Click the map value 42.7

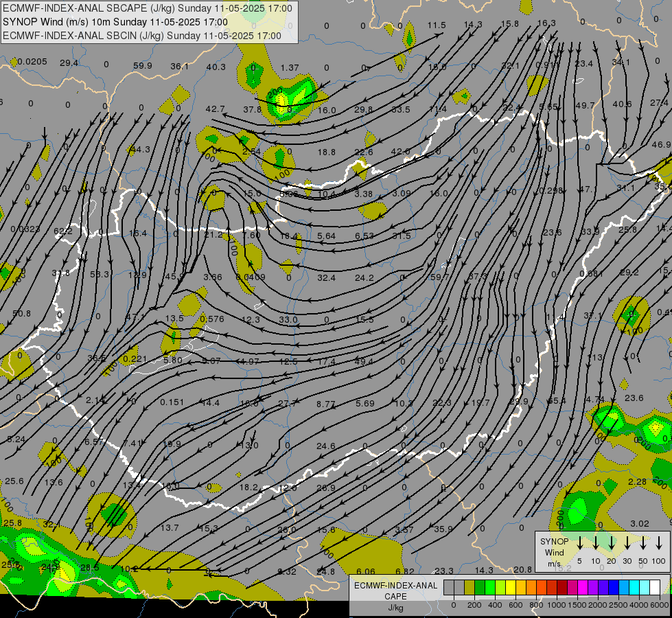coord(216,109)
